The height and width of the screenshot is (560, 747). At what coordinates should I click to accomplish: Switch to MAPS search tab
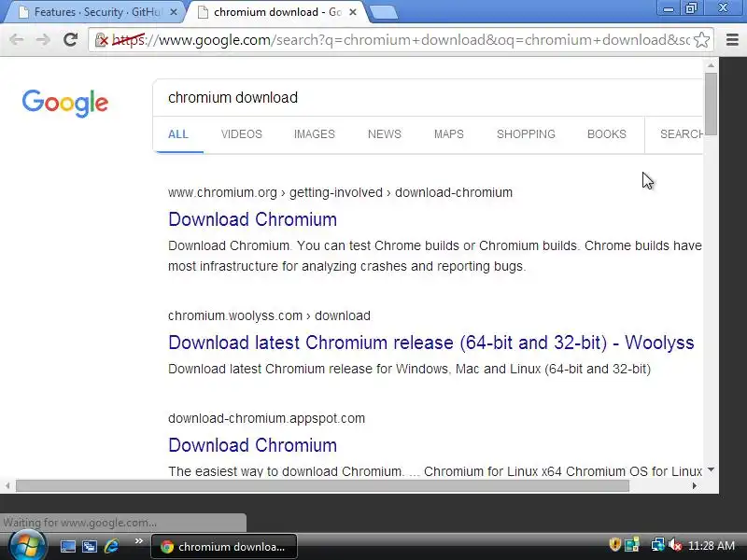click(449, 134)
